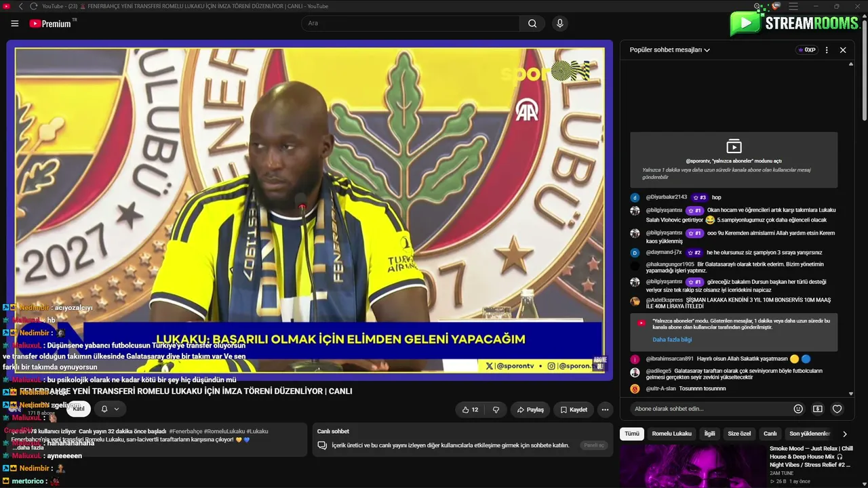This screenshot has height=488, width=868.
Task: Open the browser zoom indicator icon
Action: click(758, 6)
